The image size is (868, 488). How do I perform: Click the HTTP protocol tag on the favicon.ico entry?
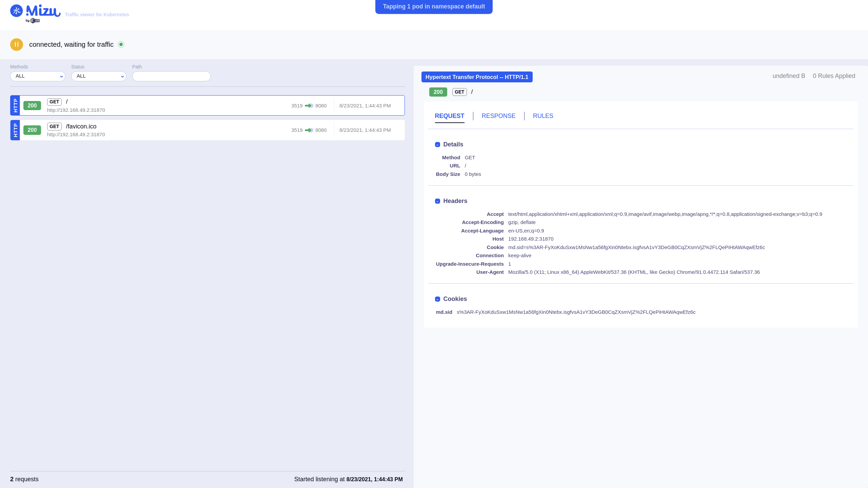tap(15, 130)
